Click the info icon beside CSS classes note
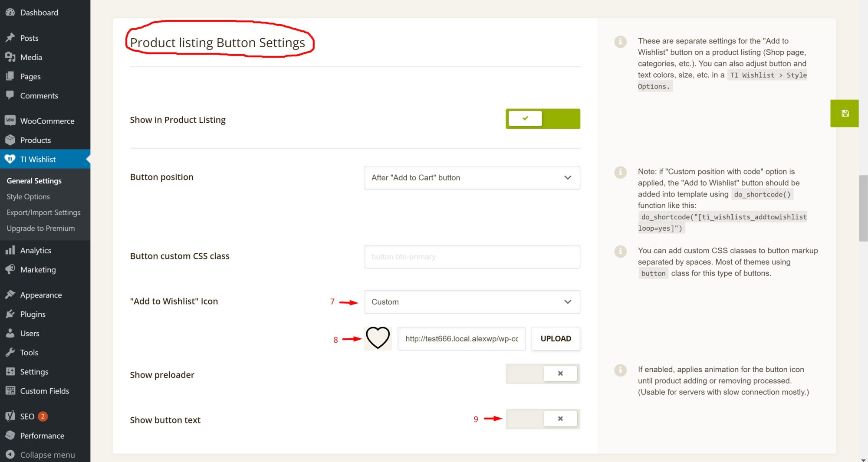The image size is (868, 462). pyautogui.click(x=620, y=251)
